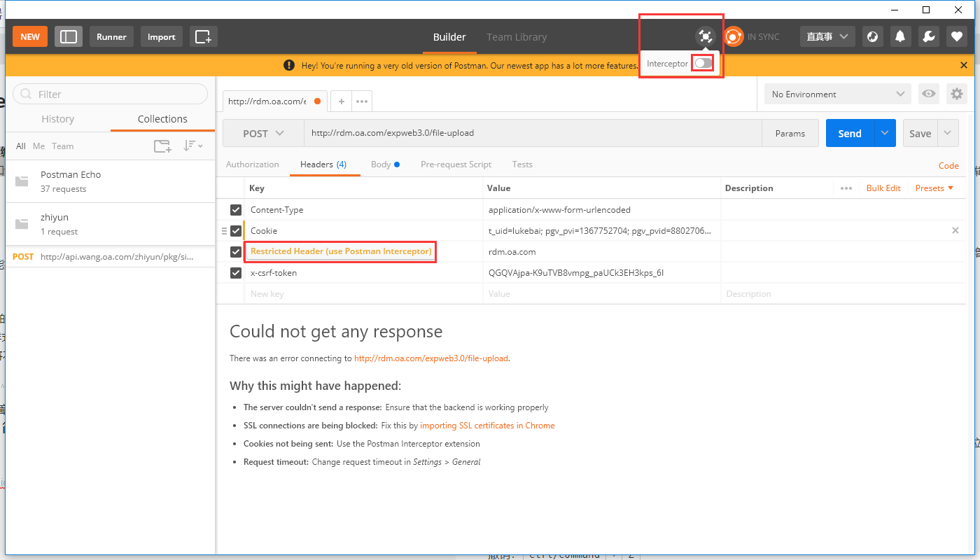
Task: Open headers table column options ellipsis
Action: point(846,188)
